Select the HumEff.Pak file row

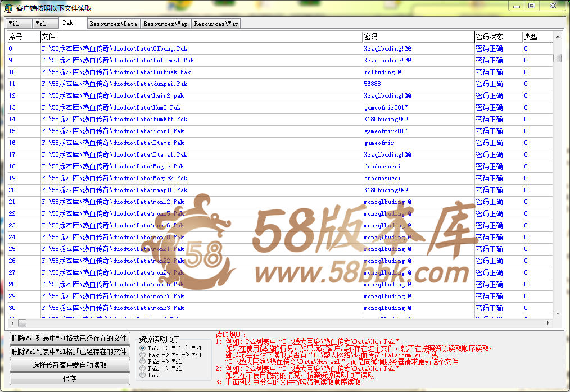pos(280,119)
